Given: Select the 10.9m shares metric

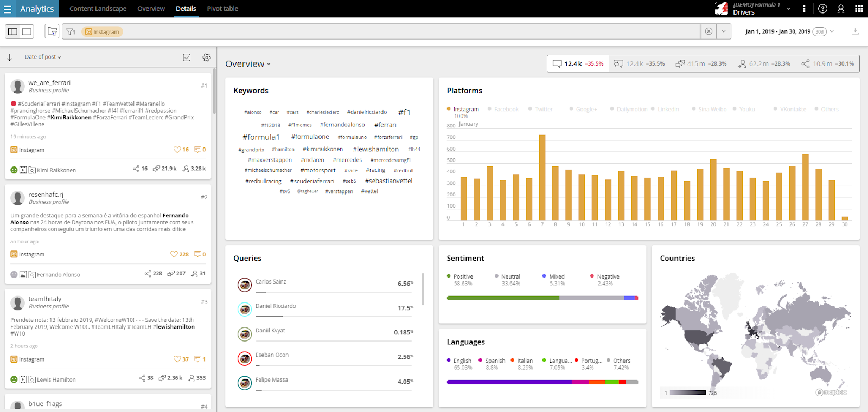Looking at the screenshot, I should (827, 63).
